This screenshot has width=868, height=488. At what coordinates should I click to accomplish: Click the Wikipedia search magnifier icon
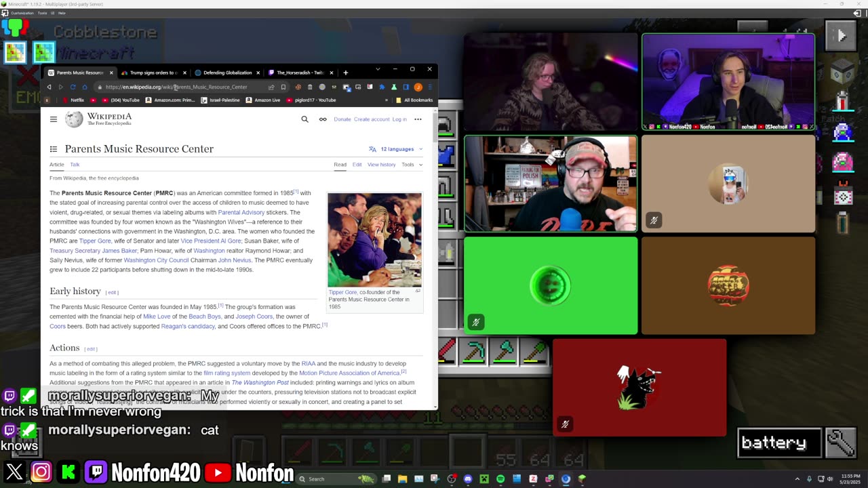tap(304, 119)
